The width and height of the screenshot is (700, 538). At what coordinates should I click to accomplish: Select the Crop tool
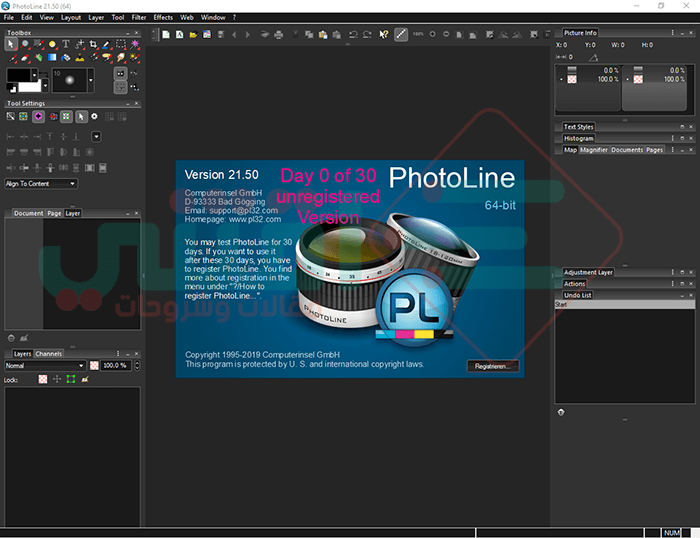coord(93,44)
